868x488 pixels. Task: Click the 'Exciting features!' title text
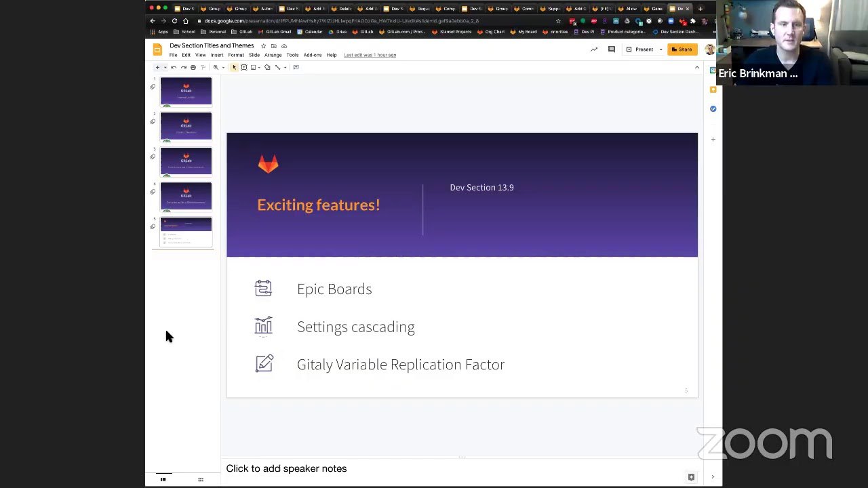coord(319,205)
